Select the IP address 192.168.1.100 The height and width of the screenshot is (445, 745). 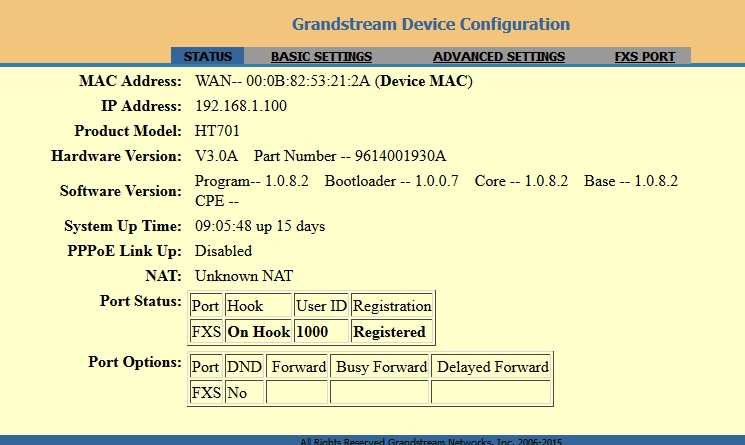click(240, 106)
